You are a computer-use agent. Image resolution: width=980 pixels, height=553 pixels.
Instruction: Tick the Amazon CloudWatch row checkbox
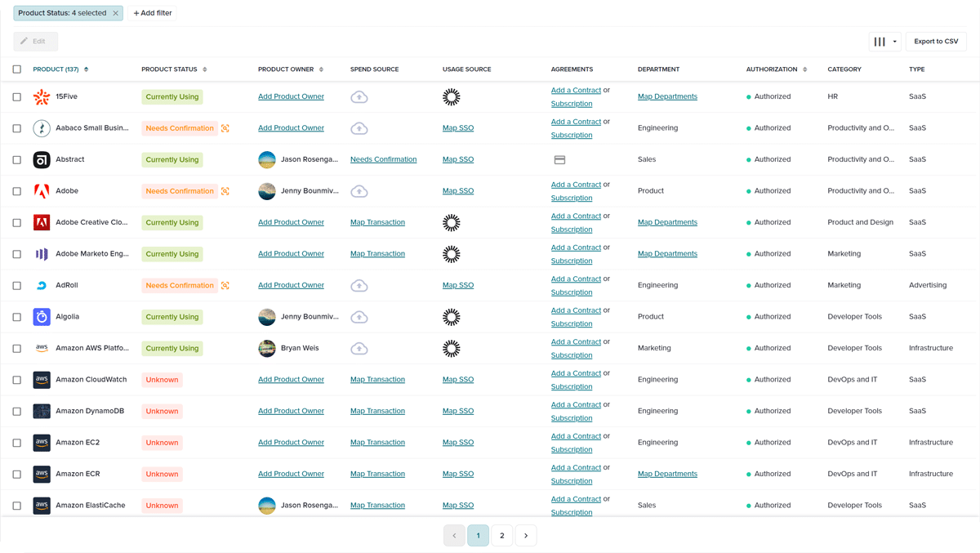coord(17,380)
